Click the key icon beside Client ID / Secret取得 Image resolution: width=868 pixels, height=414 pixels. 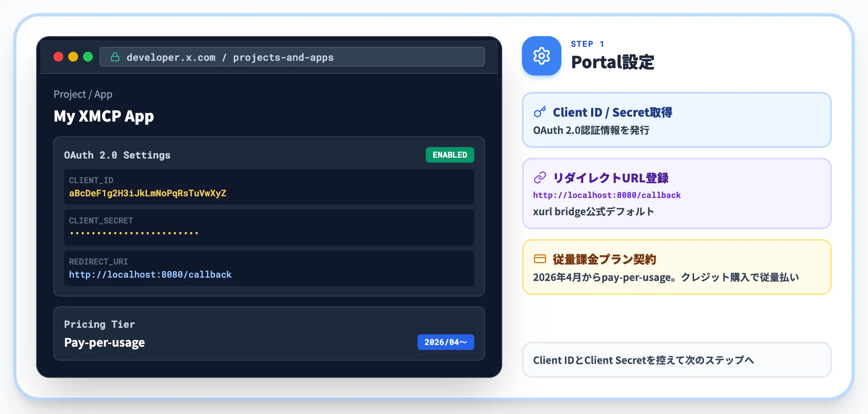[540, 112]
